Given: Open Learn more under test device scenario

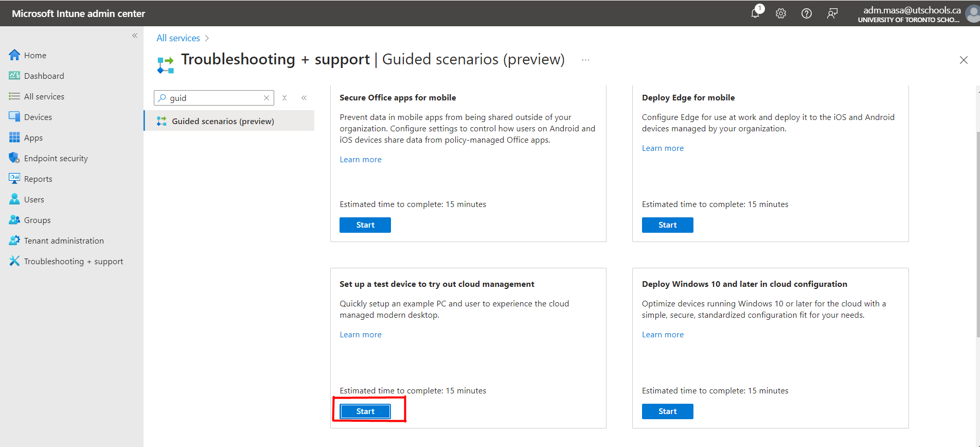Looking at the screenshot, I should 361,335.
